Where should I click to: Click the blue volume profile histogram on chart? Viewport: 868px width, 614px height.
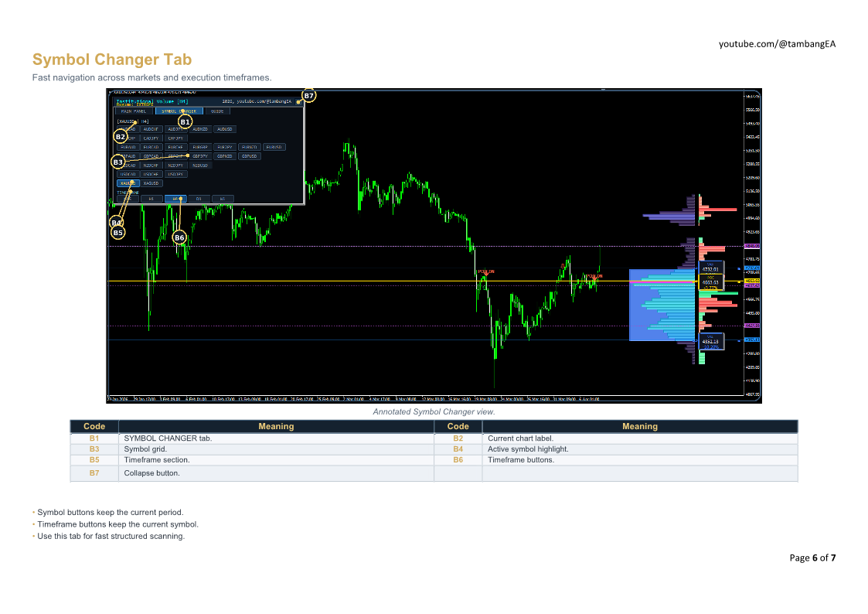(662, 305)
